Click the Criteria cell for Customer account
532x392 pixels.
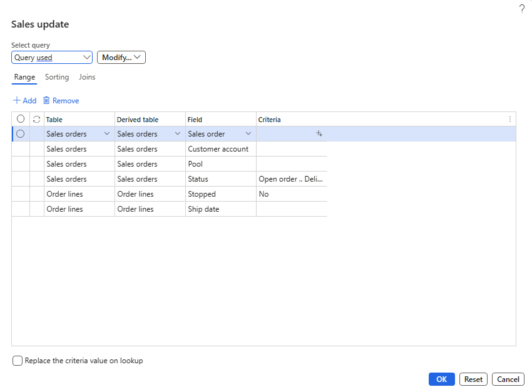pyautogui.click(x=292, y=148)
